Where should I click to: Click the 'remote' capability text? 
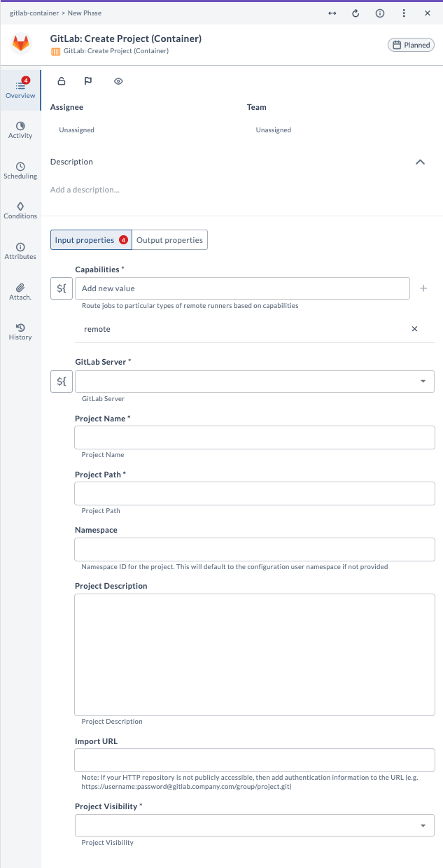pyautogui.click(x=97, y=329)
